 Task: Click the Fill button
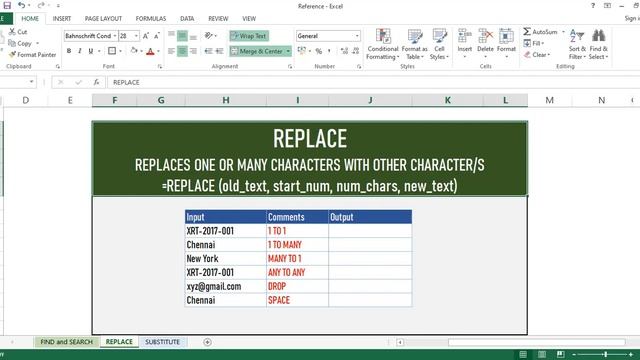point(533,43)
